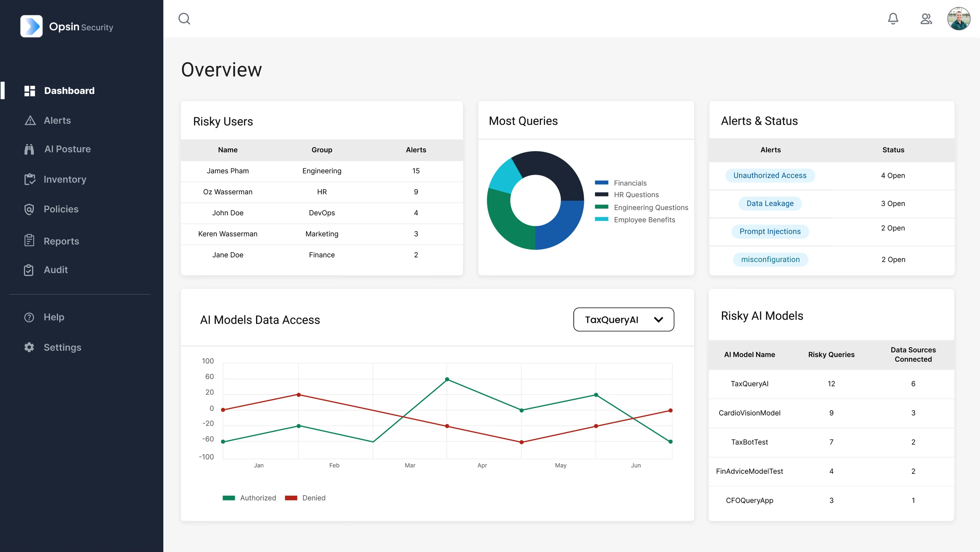980x552 pixels.
Task: Select CardioVisionModel in Risky AI Models
Action: coord(750,413)
